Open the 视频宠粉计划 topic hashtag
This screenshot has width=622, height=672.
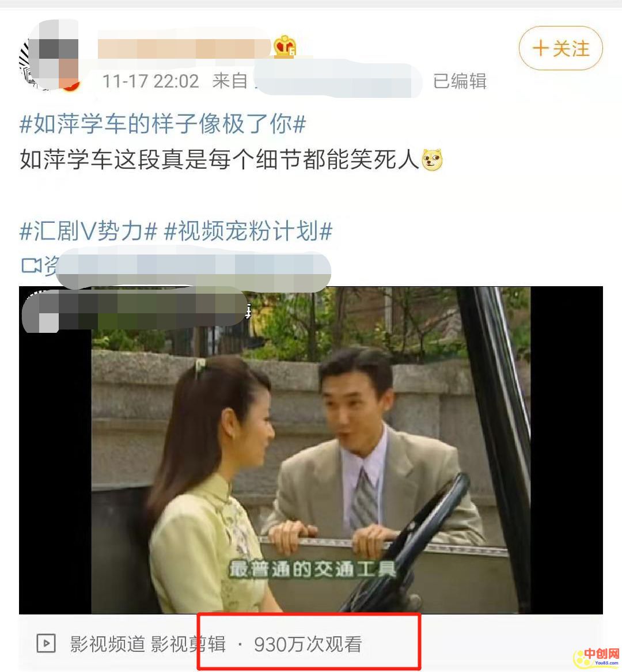pyautogui.click(x=249, y=231)
